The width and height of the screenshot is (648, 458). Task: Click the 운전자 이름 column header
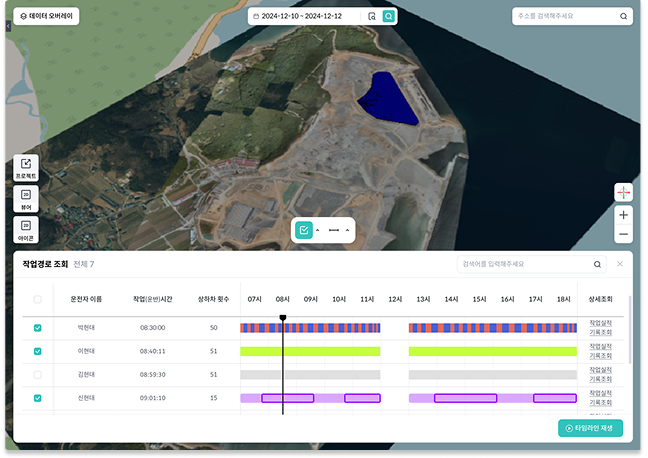pos(86,299)
